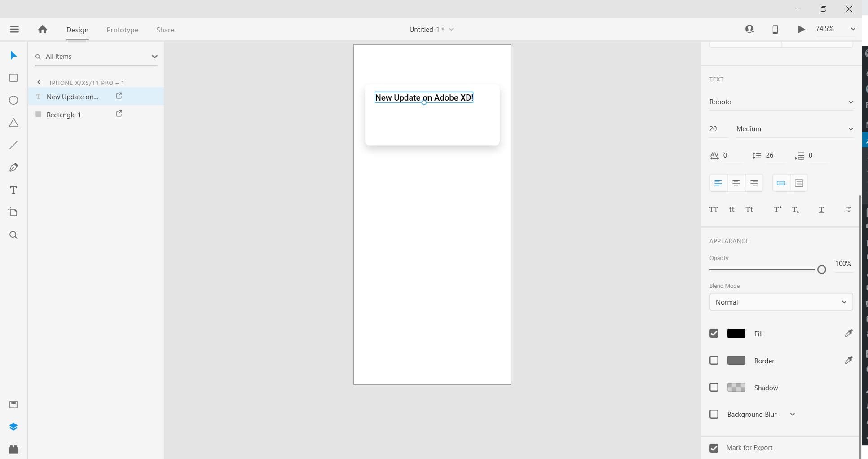Viewport: 868px width, 459px height.
Task: Select the Pen tool
Action: pyautogui.click(x=13, y=168)
